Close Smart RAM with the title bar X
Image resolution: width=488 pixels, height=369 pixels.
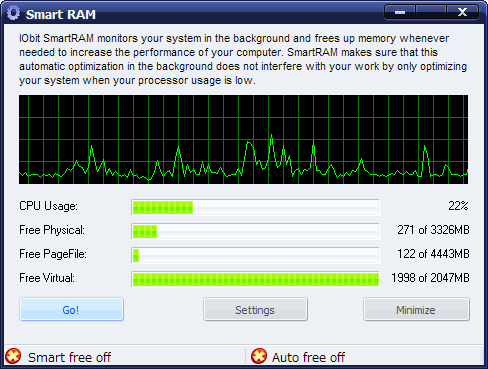coord(462,12)
